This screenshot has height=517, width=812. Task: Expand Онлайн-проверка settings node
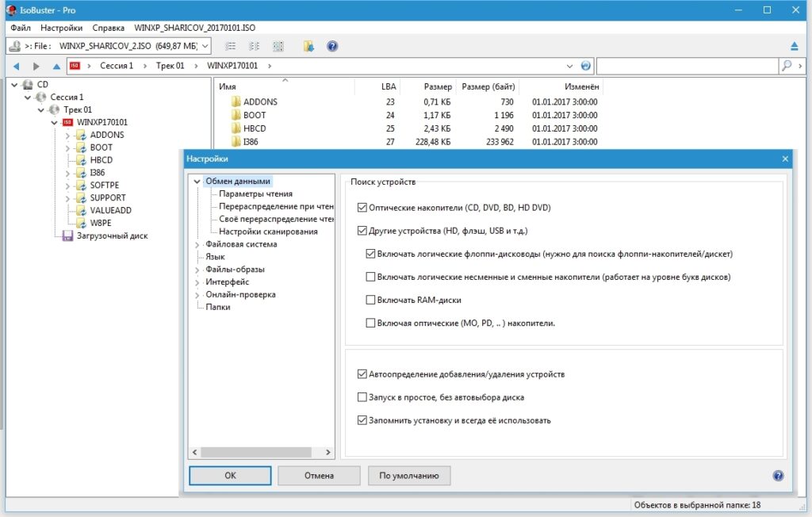(197, 295)
